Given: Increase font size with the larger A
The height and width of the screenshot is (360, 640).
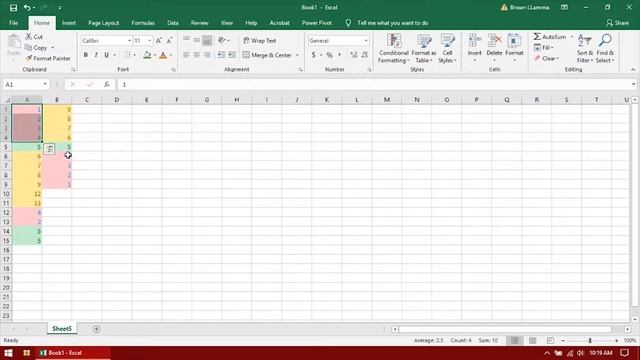Looking at the screenshot, I should click(x=159, y=40).
